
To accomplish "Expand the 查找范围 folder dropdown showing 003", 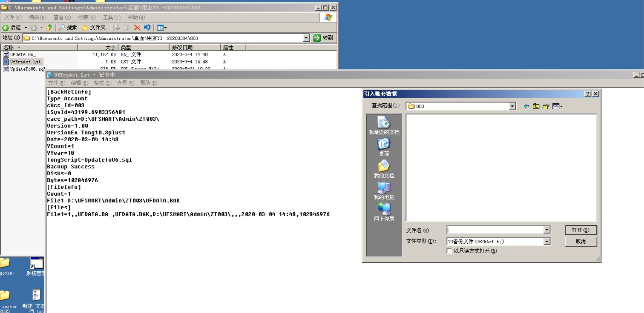I will (x=512, y=106).
